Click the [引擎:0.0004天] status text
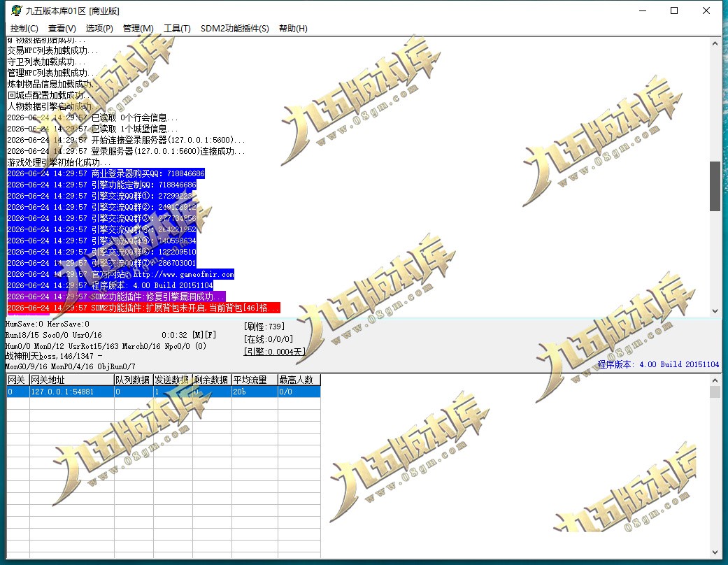 [x=274, y=352]
